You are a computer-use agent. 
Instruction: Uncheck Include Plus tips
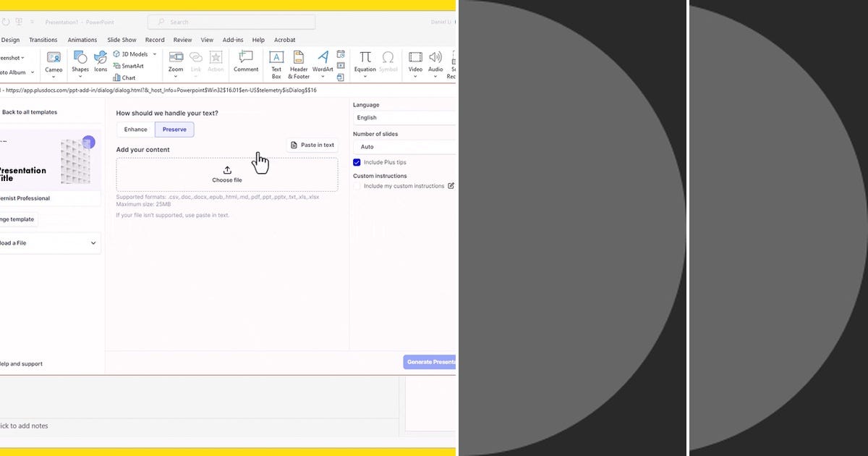(x=356, y=162)
